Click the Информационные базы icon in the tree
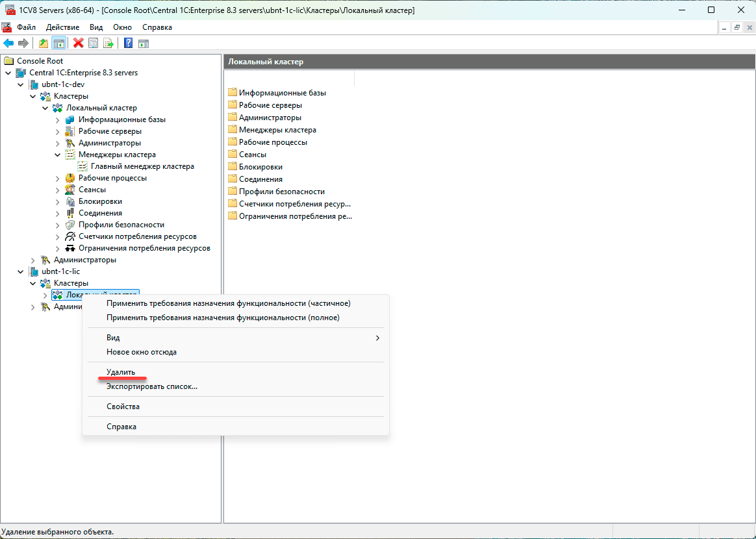The image size is (756, 539). pos(70,119)
